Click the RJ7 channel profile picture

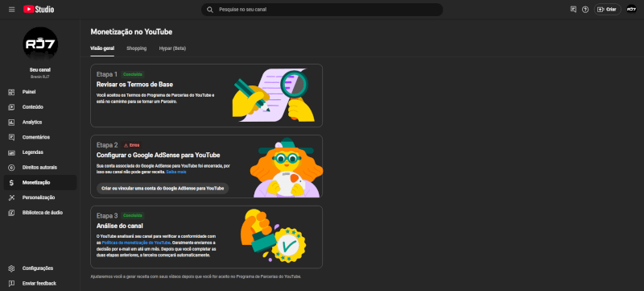(x=40, y=44)
